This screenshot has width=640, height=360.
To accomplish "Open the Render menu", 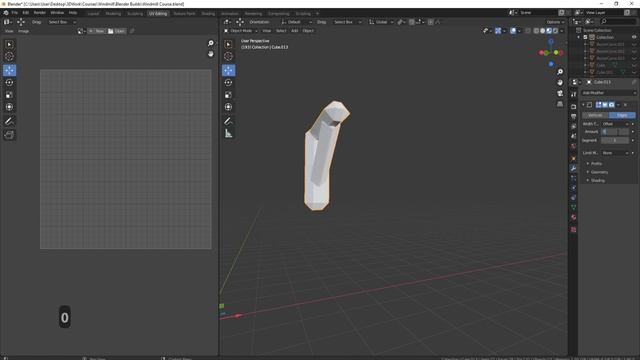I will (40, 13).
